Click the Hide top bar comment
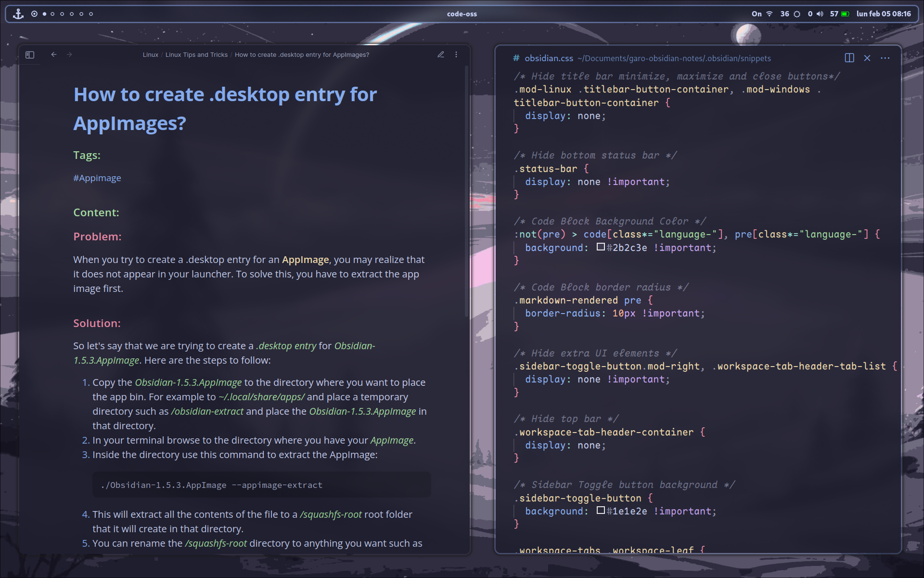The width and height of the screenshot is (924, 578). (x=566, y=419)
